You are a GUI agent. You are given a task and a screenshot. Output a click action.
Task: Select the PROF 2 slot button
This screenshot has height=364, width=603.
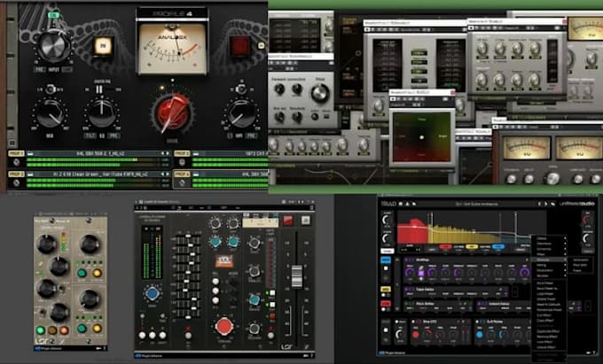pos(182,153)
